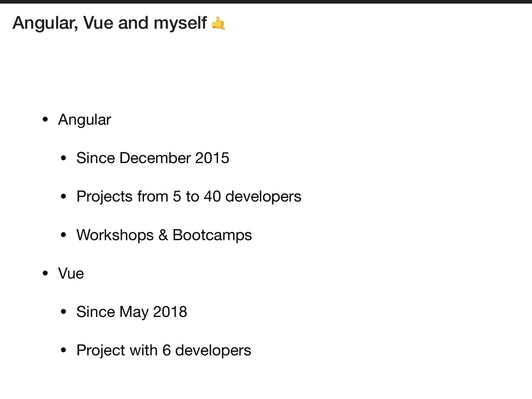The image size is (532, 399).
Task: Click the bullet before "Workshops & Bootcamps"
Action: (x=63, y=235)
